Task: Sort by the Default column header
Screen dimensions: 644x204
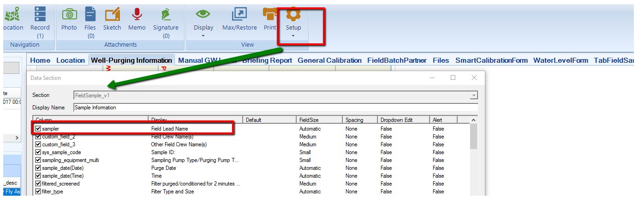Action: tap(269, 120)
